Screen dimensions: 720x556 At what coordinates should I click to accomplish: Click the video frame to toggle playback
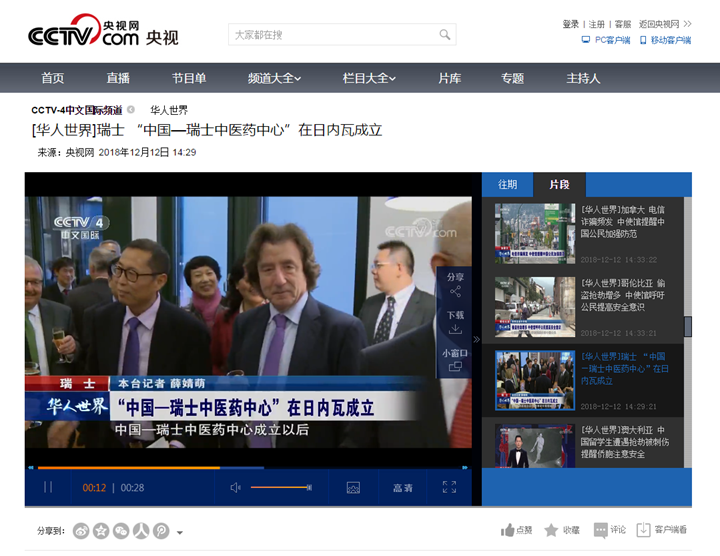[x=248, y=322]
